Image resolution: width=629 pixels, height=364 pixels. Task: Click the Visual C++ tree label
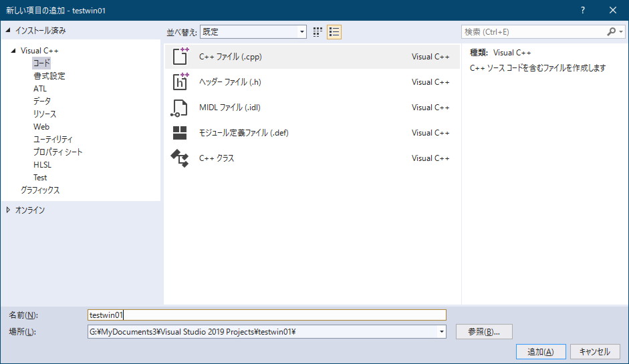tap(39, 51)
